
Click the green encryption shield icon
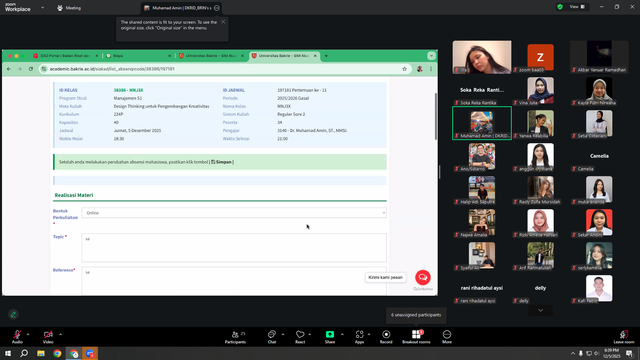tap(560, 7)
